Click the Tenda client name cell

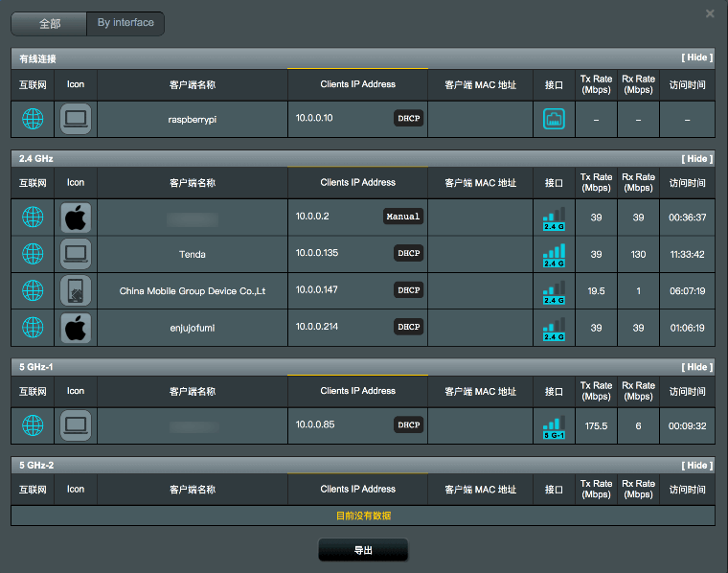tap(192, 254)
